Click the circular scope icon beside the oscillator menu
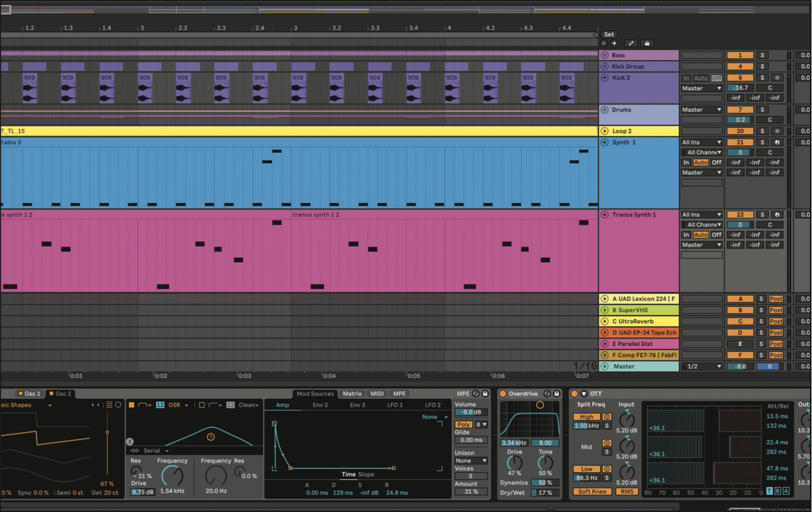The height and width of the screenshot is (512, 812). [119, 404]
